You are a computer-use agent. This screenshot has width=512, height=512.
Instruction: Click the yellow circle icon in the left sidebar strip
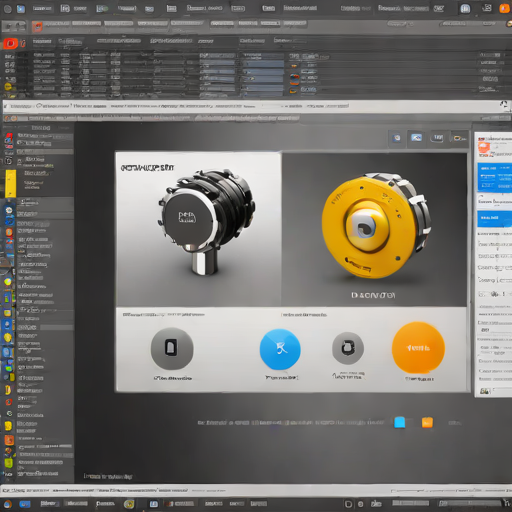tap(8, 282)
